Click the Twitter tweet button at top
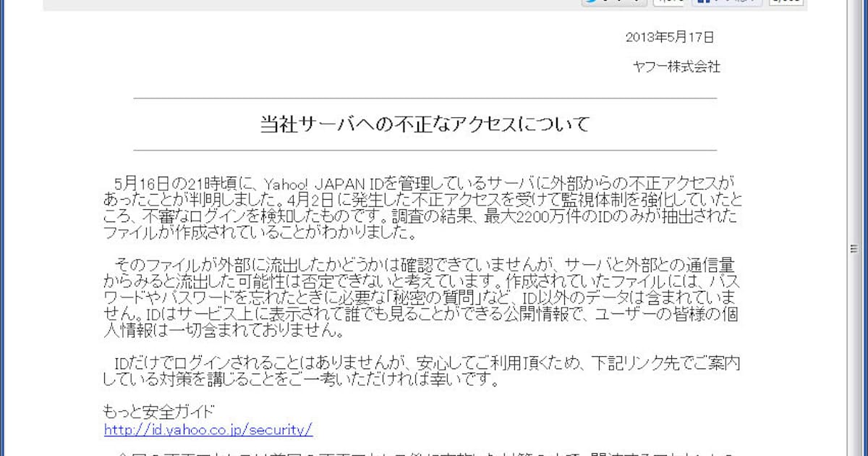This screenshot has height=456, width=868. (x=613, y=2)
